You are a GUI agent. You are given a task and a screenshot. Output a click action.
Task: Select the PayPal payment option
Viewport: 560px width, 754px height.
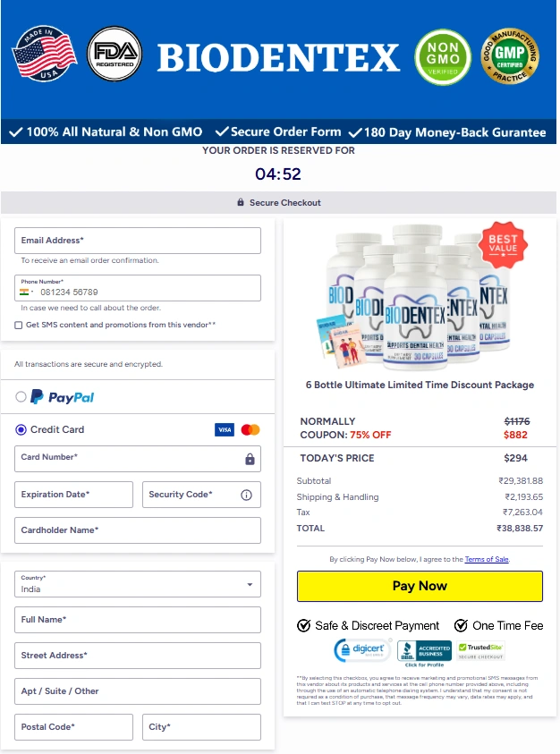click(x=21, y=397)
